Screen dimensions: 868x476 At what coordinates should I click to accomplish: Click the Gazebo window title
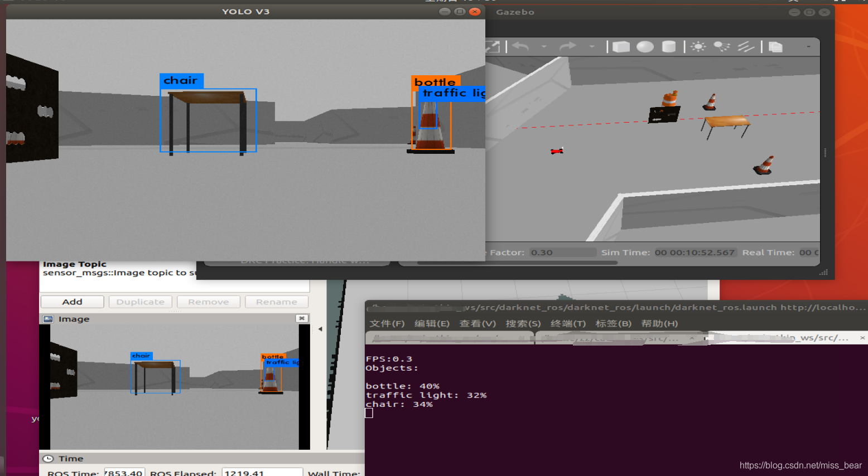point(515,12)
